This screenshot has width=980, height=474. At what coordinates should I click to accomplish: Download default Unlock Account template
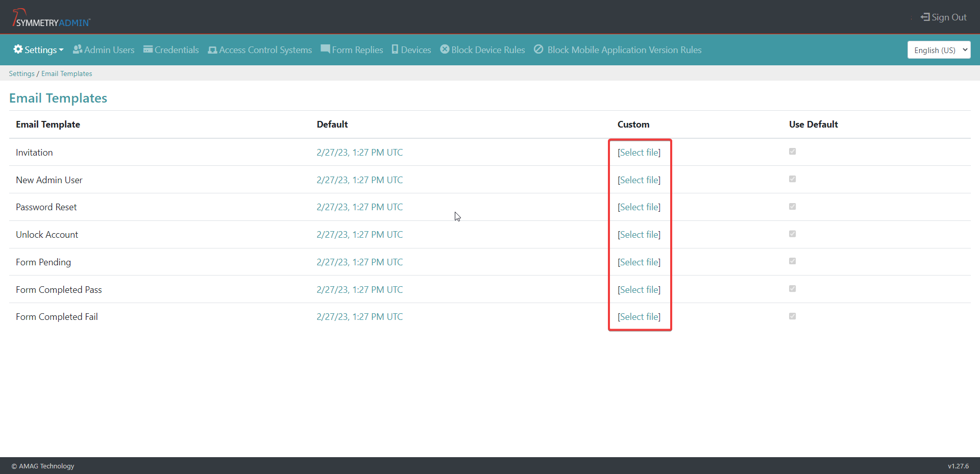(360, 235)
